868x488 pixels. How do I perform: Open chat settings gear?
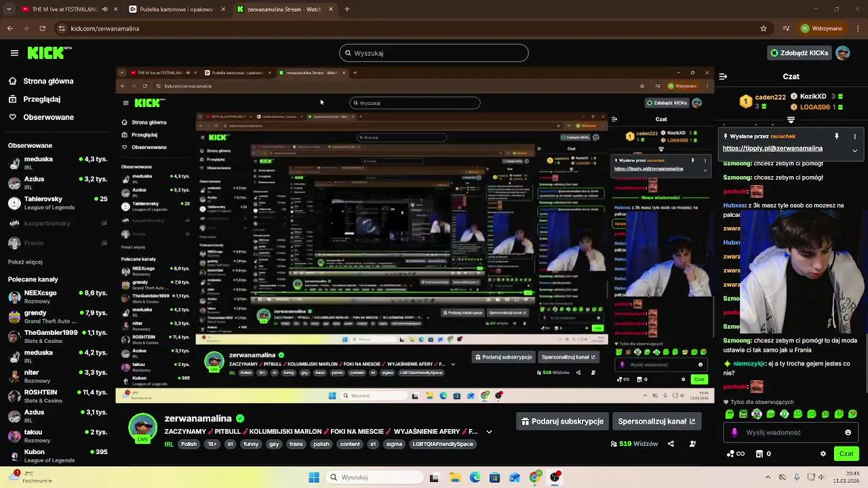[823, 454]
